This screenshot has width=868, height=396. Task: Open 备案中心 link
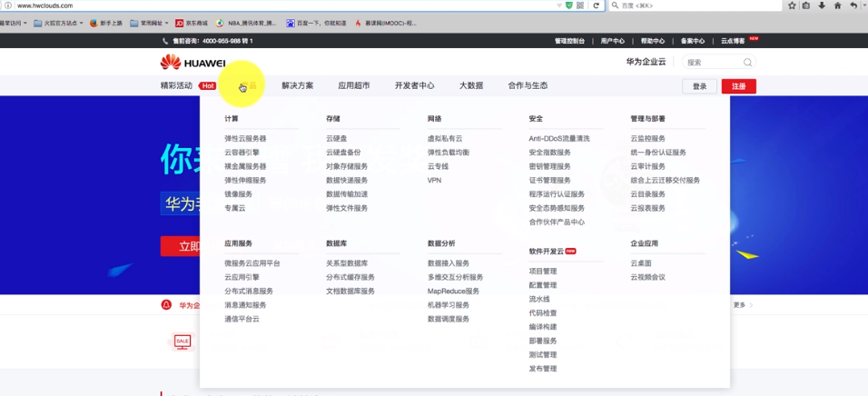click(x=693, y=41)
